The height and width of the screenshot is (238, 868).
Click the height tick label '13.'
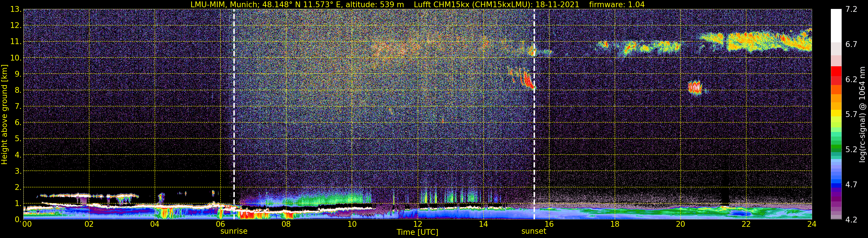(x=16, y=10)
